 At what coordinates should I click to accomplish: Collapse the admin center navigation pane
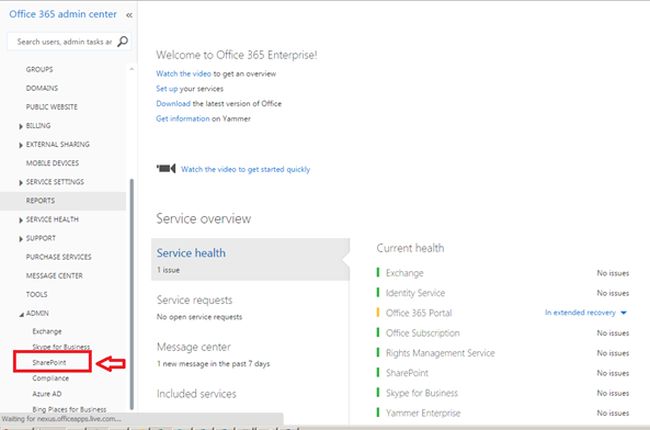click(x=129, y=15)
